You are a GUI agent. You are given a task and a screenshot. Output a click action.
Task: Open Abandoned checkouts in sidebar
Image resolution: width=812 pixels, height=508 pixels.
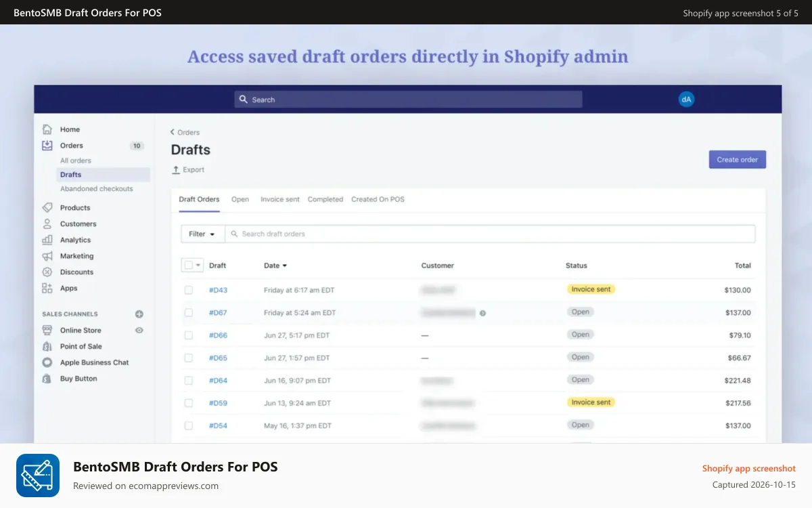[97, 189]
